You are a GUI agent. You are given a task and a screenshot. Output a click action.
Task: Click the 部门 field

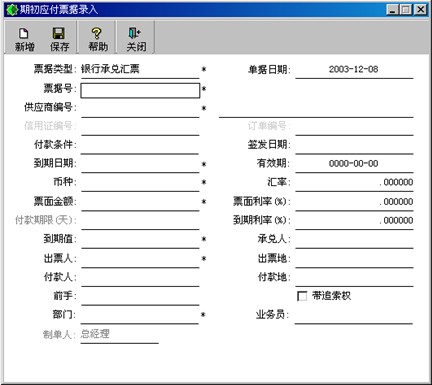[140, 315]
